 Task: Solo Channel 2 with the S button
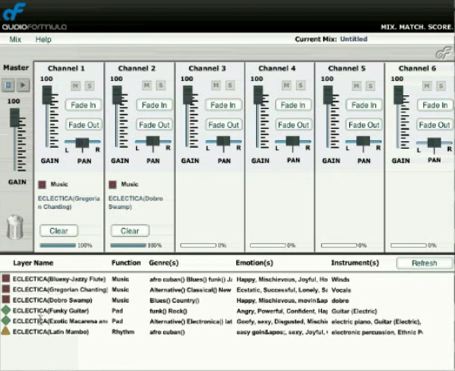tap(160, 85)
